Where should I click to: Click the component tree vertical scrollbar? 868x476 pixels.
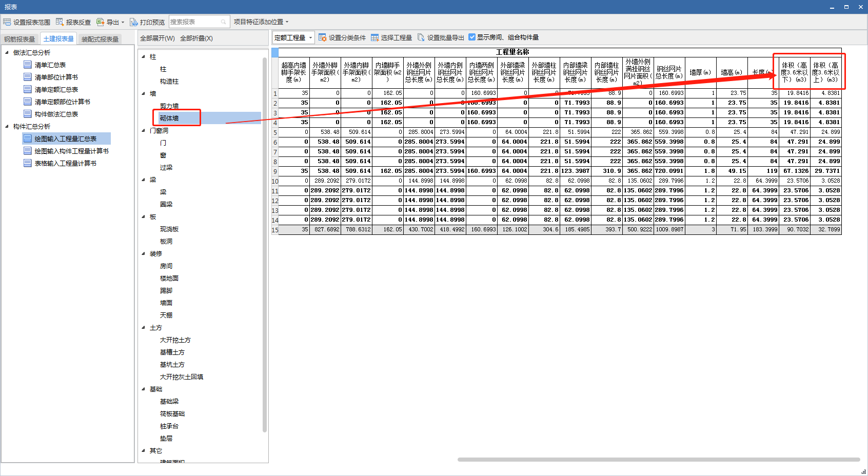coord(265,245)
